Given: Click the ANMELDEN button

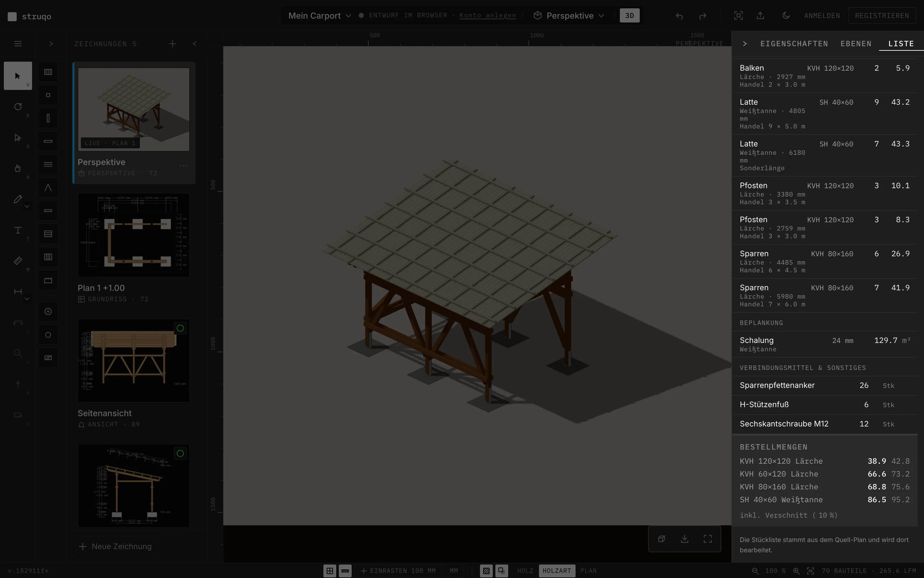Looking at the screenshot, I should click(x=822, y=16).
